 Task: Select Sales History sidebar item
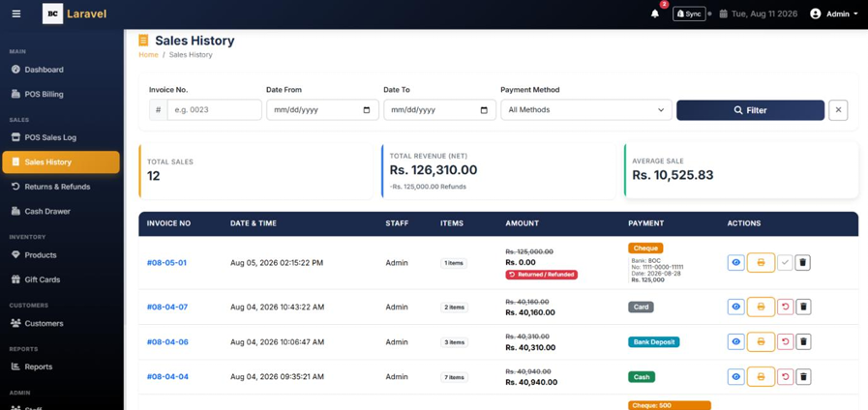pyautogui.click(x=61, y=162)
